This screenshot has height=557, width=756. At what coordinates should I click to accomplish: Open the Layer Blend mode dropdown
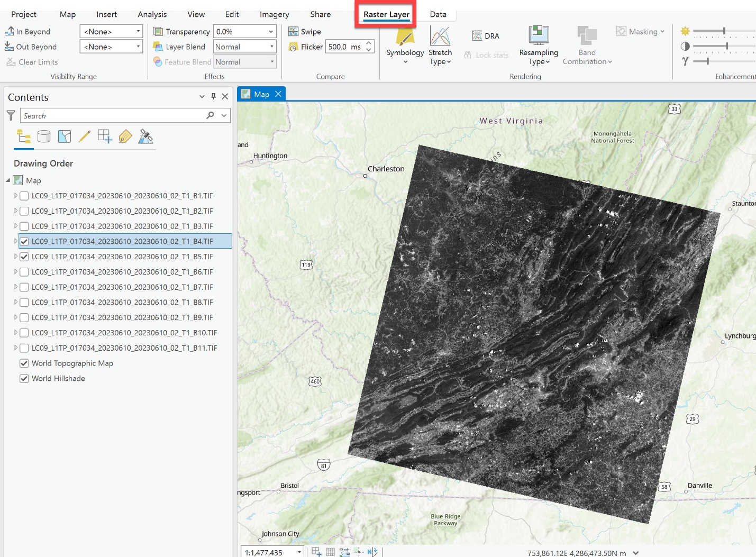(x=244, y=46)
